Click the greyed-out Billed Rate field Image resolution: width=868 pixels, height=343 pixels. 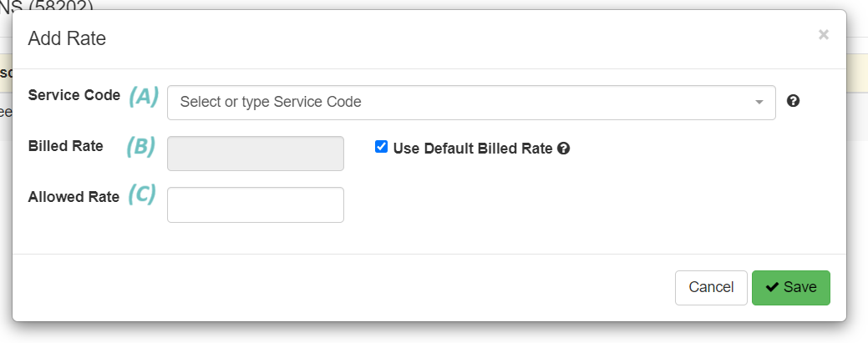pos(255,154)
